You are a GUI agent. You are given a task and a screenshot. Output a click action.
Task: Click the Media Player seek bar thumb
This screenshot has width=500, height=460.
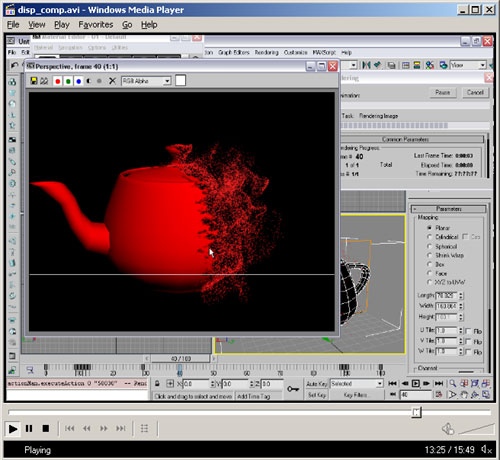pos(416,413)
